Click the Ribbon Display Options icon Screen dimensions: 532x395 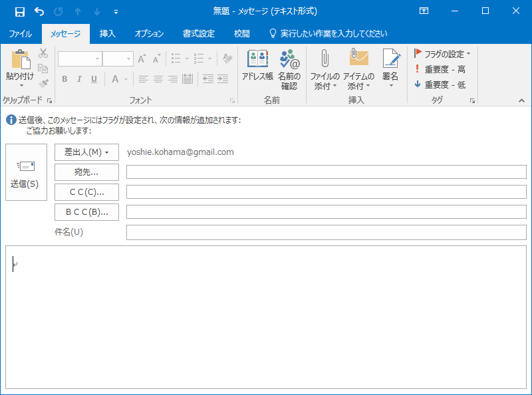click(x=424, y=11)
